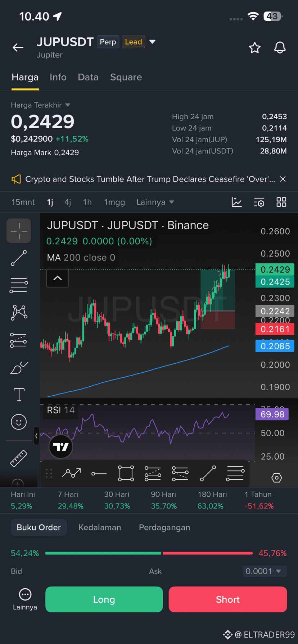This screenshot has height=644, width=298.
Task: Select the 1j timeframe
Action: pyautogui.click(x=50, y=202)
